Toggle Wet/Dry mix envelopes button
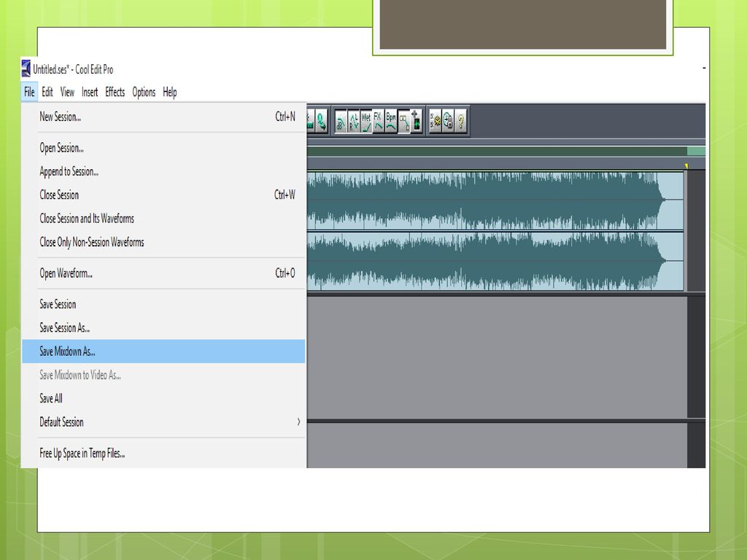Screen dimensions: 747x560 (366, 121)
